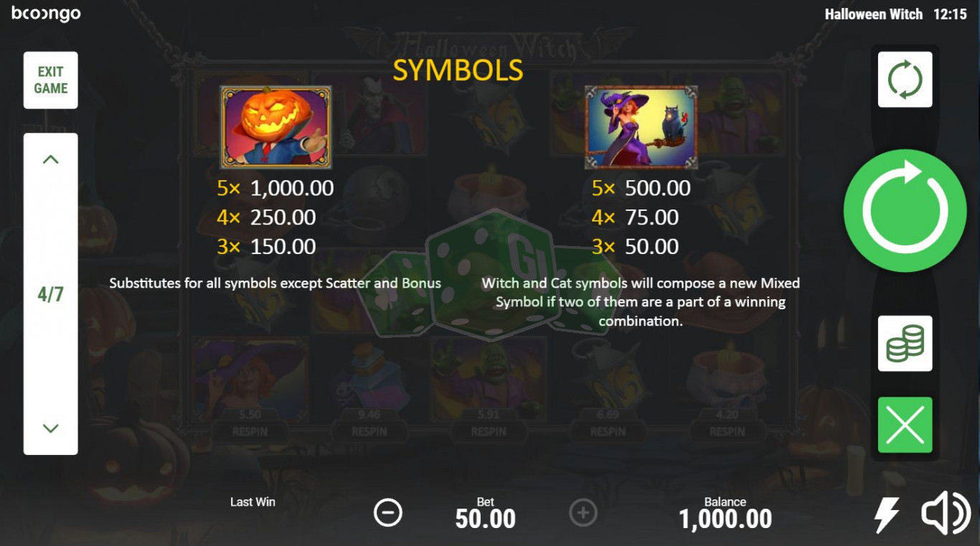The image size is (980, 546).
Task: Toggle turbo mode lightning bolt icon
Action: [887, 514]
